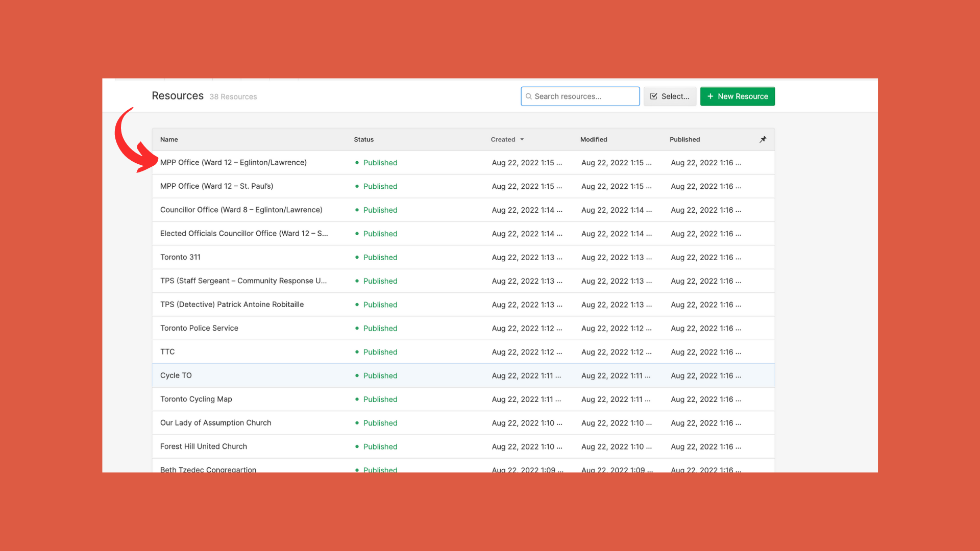980x551 pixels.
Task: Open the Toronto 311 resource
Action: coord(180,257)
